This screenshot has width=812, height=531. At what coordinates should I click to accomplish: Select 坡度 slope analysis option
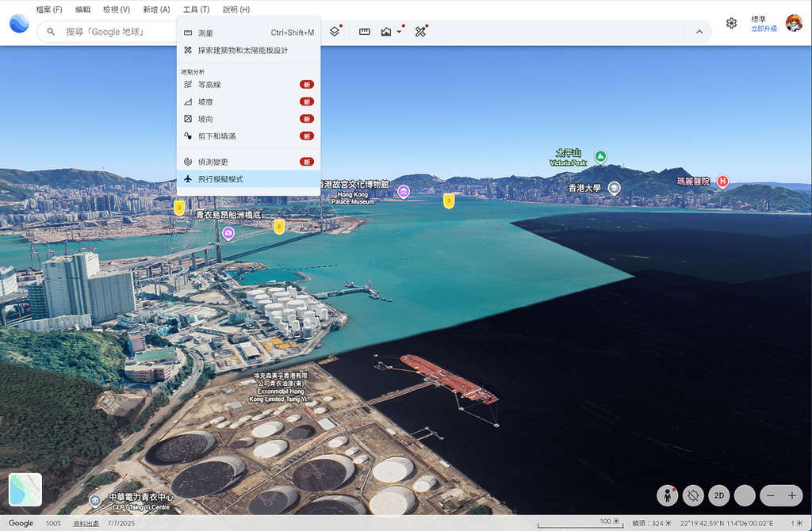click(x=248, y=101)
